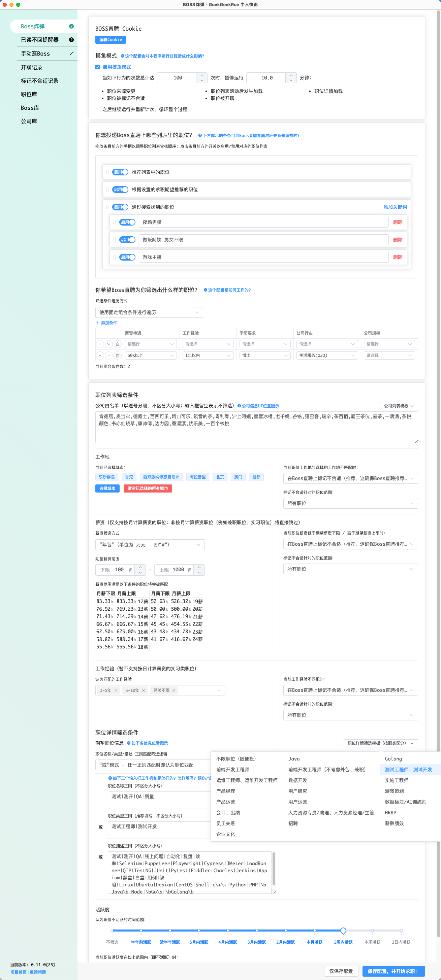
Task: Choose 数据标注/AI训练师 template option
Action: coord(410,802)
